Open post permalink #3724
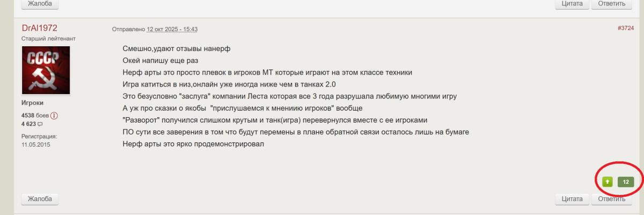This screenshot has width=644, height=215. point(625,28)
